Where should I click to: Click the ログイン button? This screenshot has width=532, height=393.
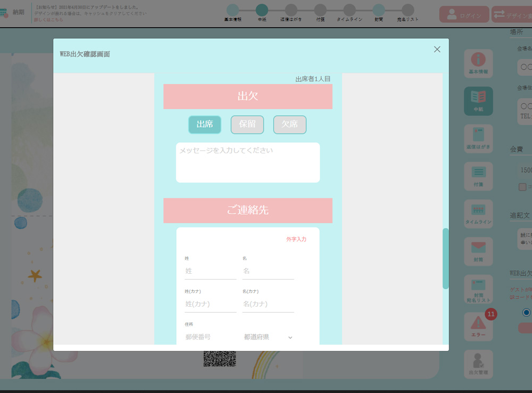(x=464, y=14)
